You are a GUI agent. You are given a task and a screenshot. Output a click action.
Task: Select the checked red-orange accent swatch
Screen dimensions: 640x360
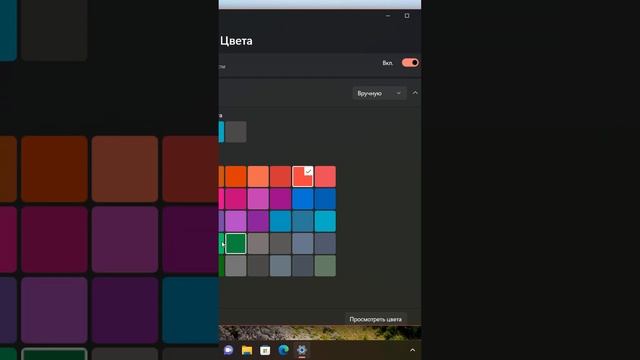point(302,176)
